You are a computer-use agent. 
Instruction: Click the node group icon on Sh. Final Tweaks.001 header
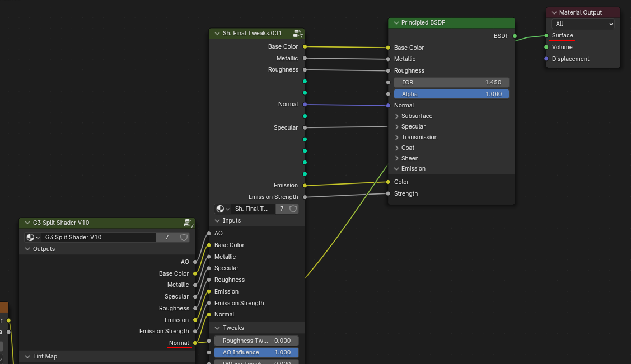click(298, 34)
